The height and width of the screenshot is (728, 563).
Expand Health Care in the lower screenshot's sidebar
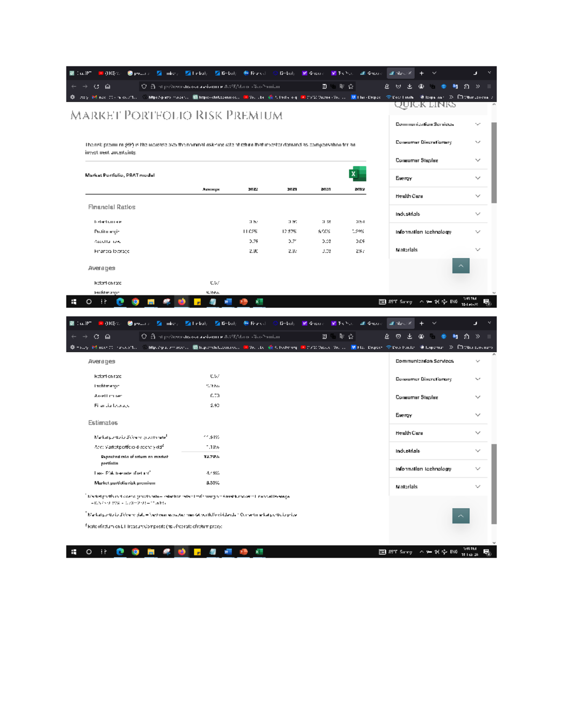(x=438, y=433)
